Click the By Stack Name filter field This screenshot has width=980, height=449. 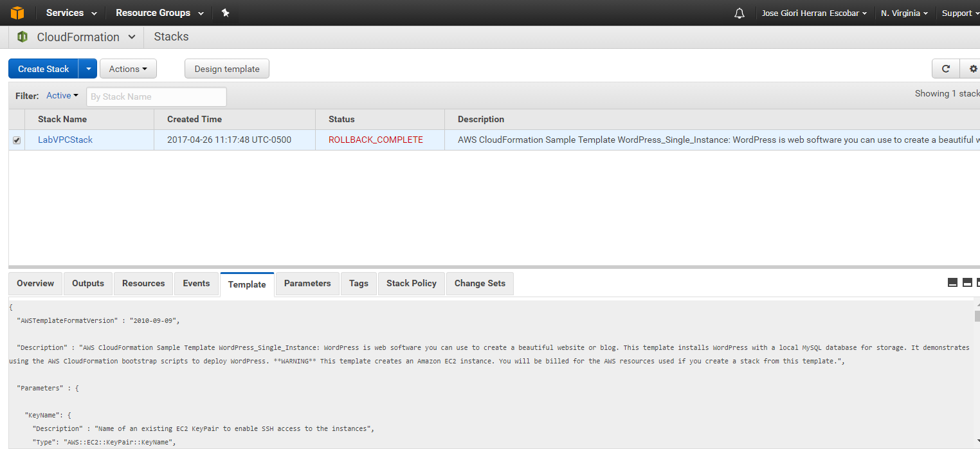coord(156,96)
